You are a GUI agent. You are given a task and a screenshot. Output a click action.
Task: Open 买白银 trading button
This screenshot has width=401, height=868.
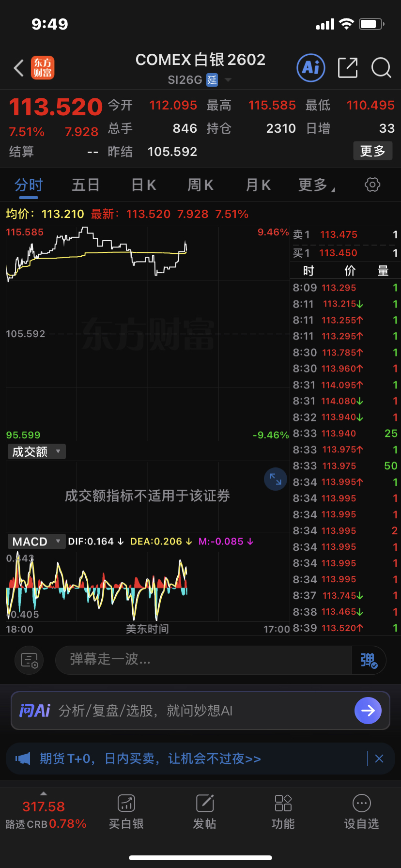[126, 812]
